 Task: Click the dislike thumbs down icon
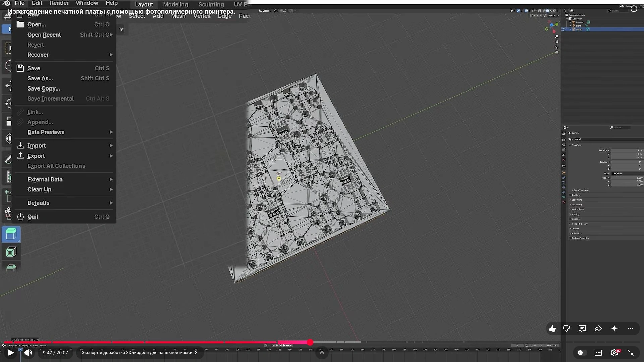[566, 328]
